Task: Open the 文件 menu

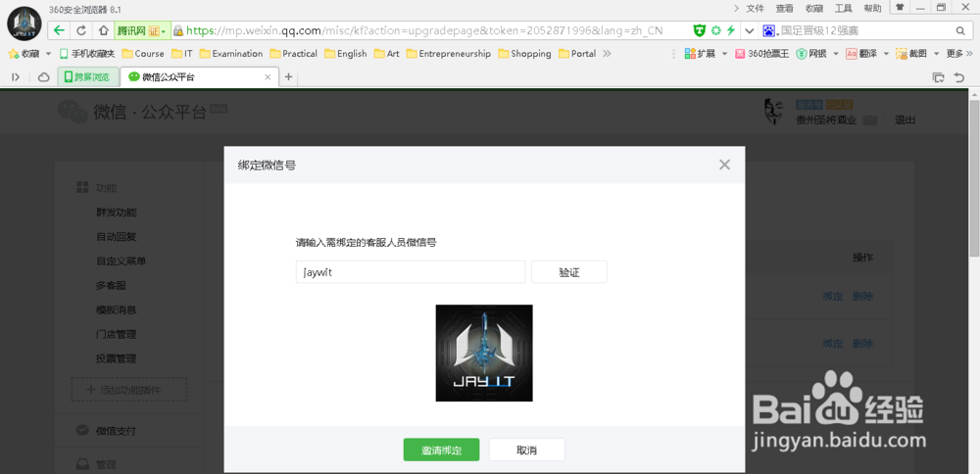Action: tap(755, 8)
